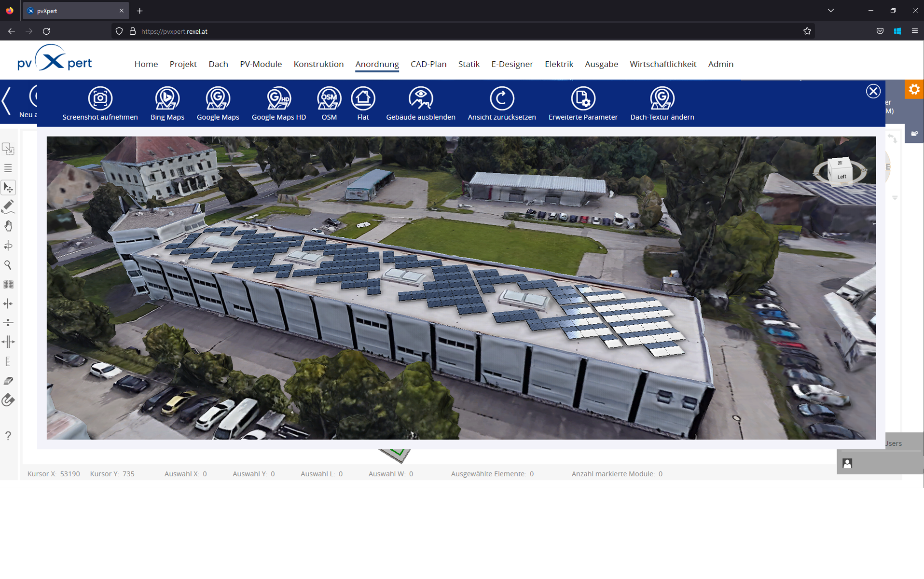Reset the view with Ansicht zurücksetzen

501,99
